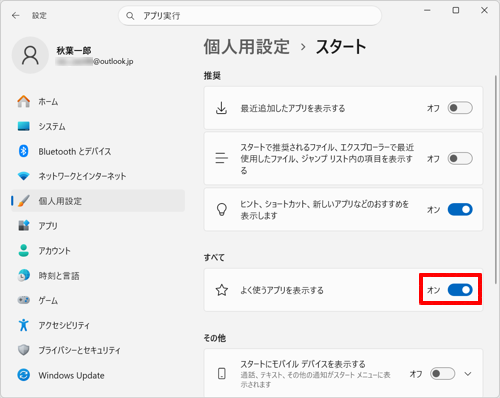
Task: Go to 個人用設定 breadcrumb link
Action: [x=247, y=46]
